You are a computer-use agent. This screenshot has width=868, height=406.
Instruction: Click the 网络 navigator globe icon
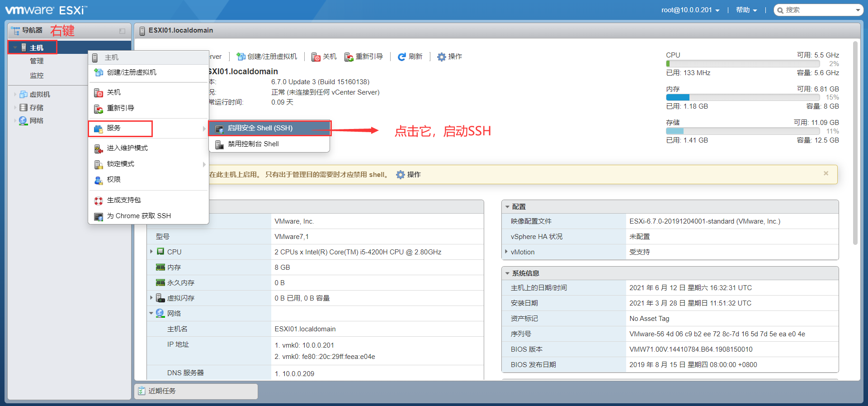tap(23, 120)
